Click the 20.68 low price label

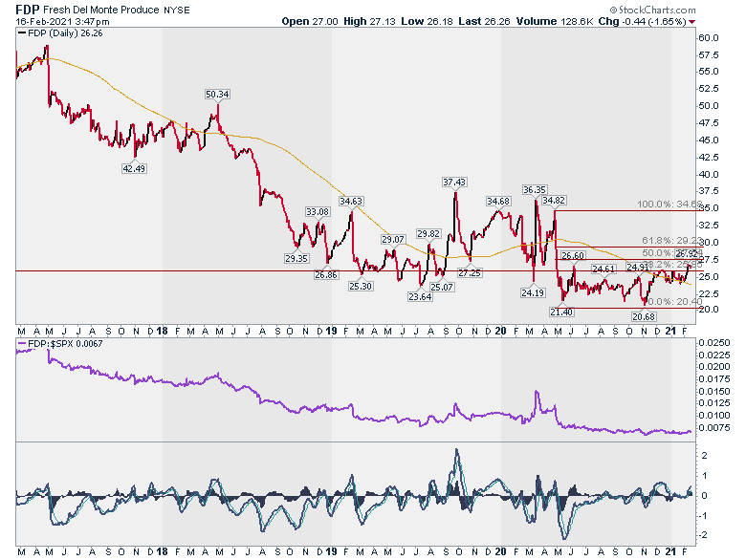[644, 316]
